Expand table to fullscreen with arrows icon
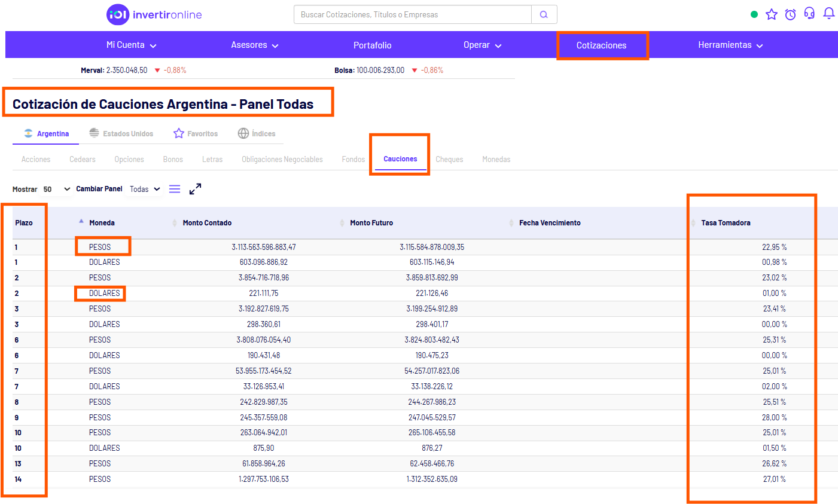This screenshot has width=838, height=504. point(195,189)
